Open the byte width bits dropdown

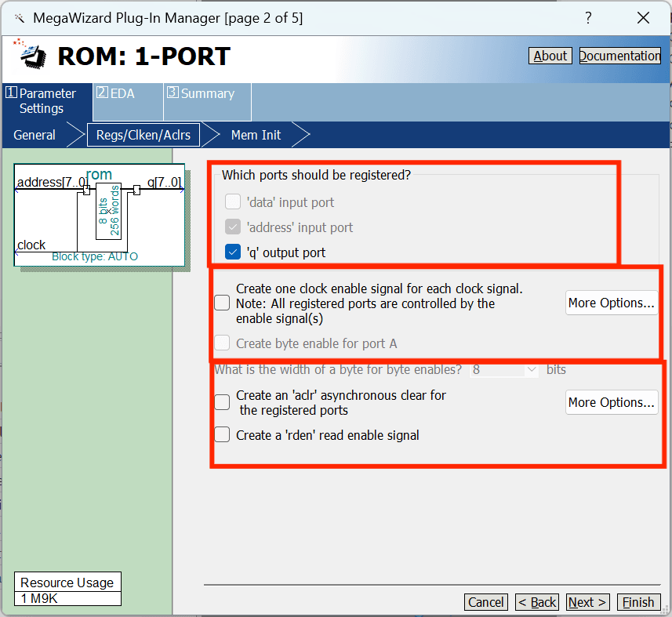tap(504, 369)
